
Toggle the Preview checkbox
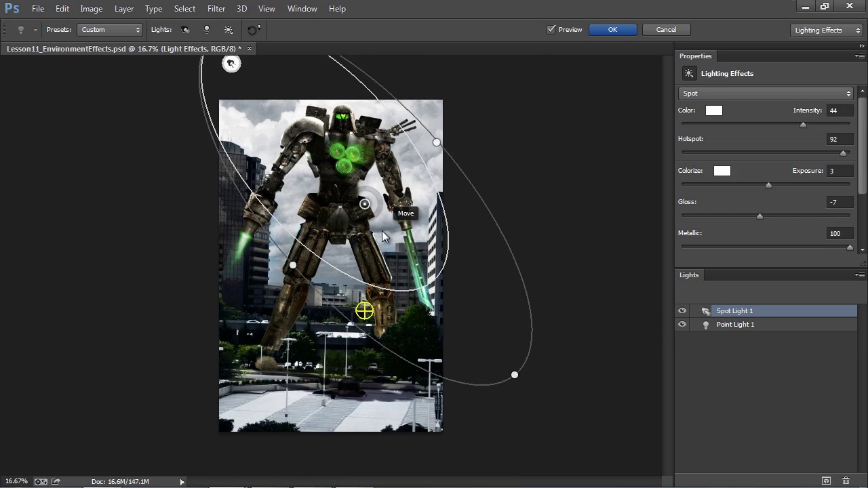tap(551, 30)
